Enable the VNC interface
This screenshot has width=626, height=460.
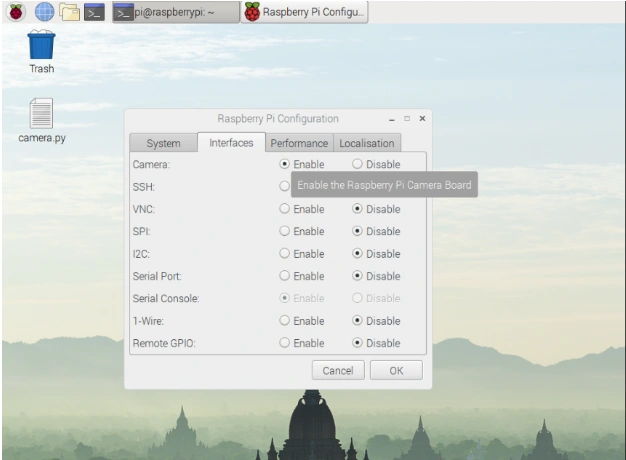point(302,209)
